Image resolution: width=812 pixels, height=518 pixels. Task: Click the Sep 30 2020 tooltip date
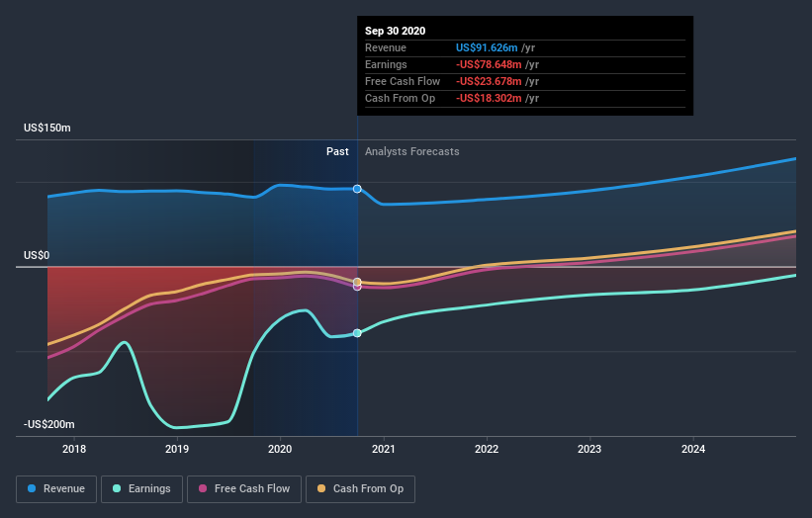pyautogui.click(x=396, y=31)
